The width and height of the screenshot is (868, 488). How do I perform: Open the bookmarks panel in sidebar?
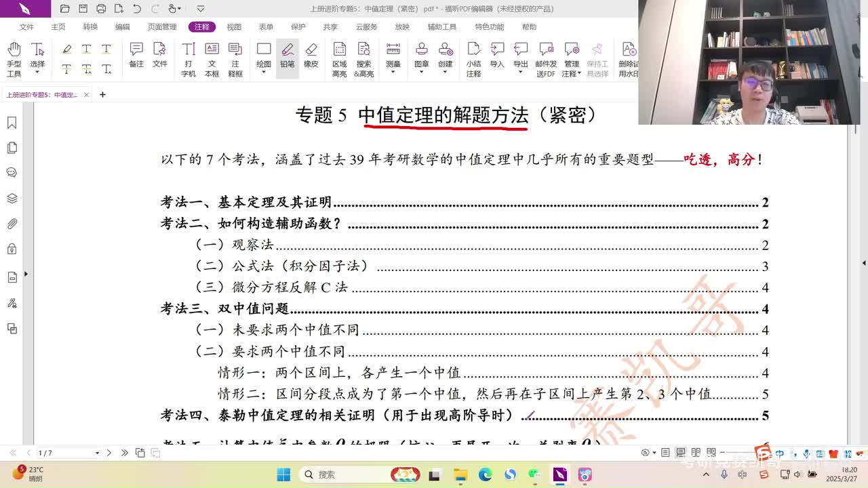click(x=12, y=123)
